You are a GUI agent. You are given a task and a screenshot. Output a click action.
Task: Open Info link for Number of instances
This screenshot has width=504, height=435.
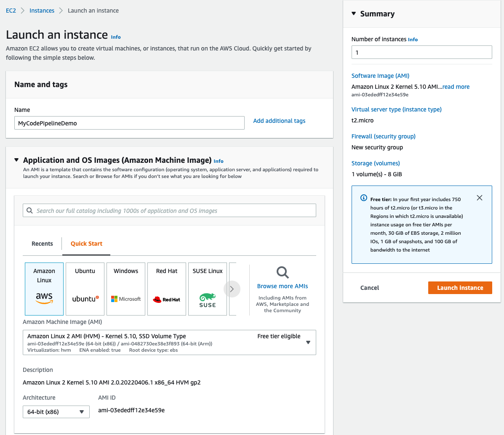click(413, 40)
